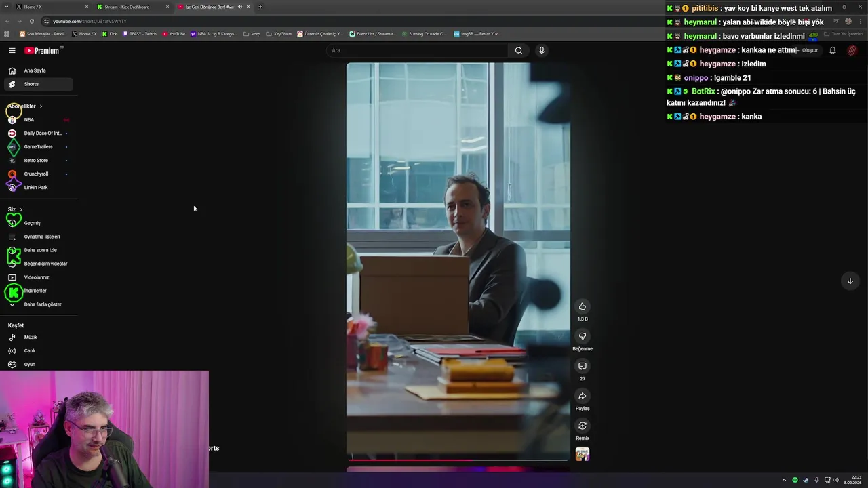Open the Vorp bookmarks folder
868x488 pixels.
click(252, 33)
